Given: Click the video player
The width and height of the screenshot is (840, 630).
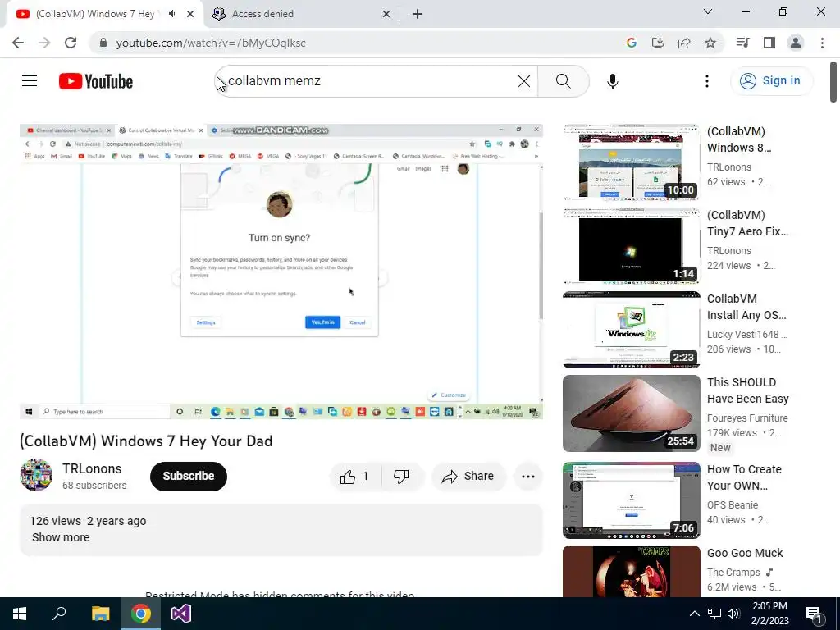Looking at the screenshot, I should click(281, 271).
